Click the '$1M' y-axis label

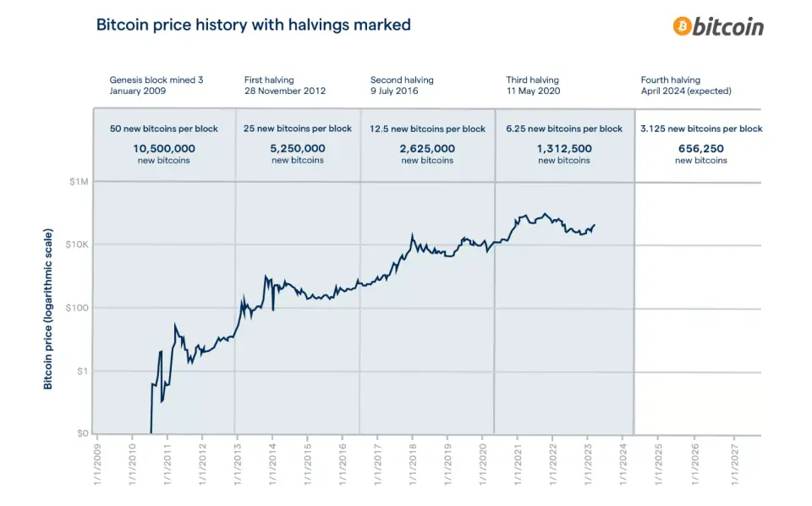tap(77, 181)
